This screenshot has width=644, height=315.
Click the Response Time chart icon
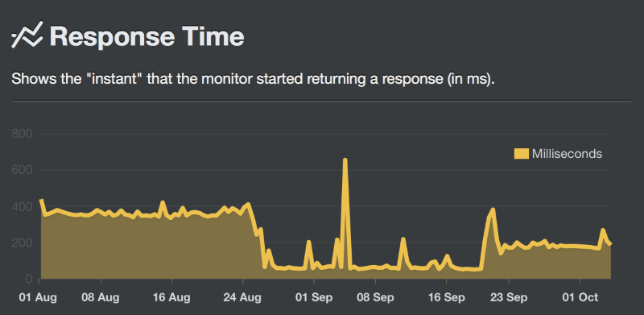27,35
